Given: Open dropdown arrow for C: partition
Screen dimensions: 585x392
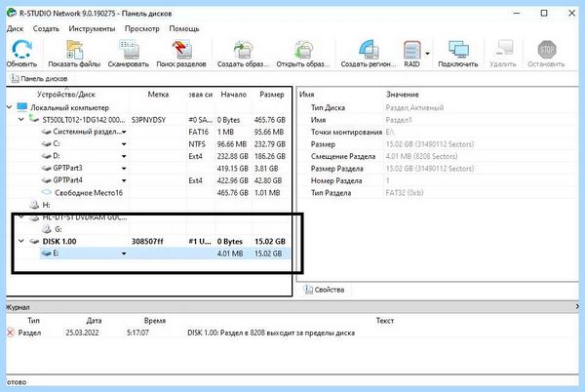Looking at the screenshot, I should click(x=124, y=144).
